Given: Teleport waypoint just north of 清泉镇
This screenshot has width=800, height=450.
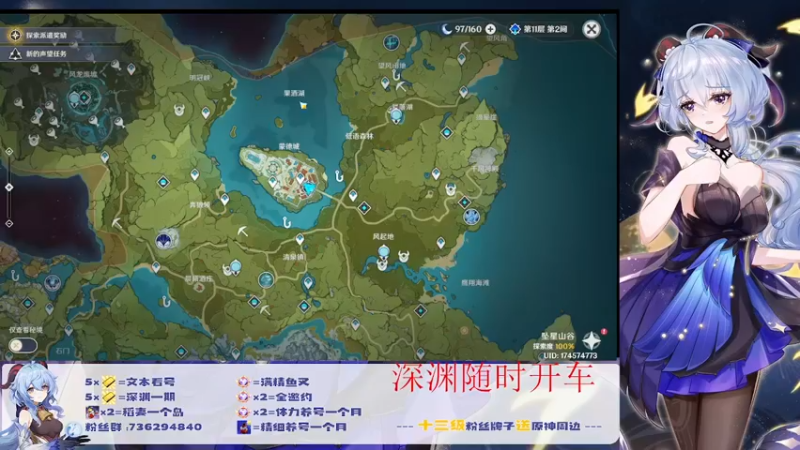Looking at the screenshot, I should coord(300,239).
